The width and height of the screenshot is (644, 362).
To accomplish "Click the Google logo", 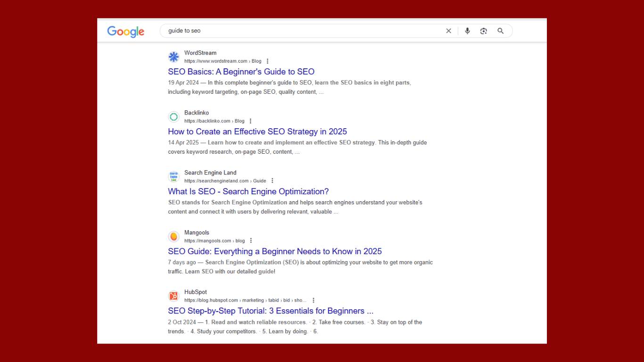I will (x=125, y=32).
